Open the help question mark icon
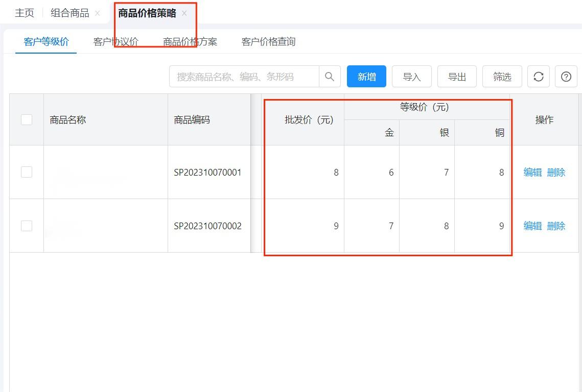The height and width of the screenshot is (392, 582). click(566, 76)
